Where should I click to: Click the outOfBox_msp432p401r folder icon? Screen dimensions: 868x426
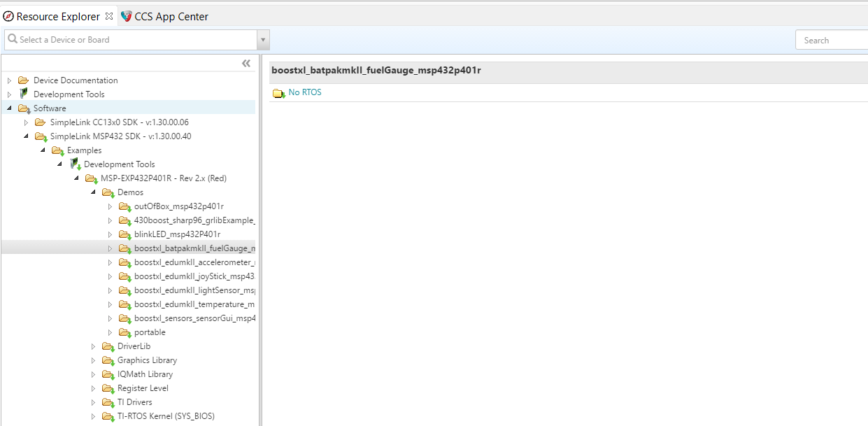pyautogui.click(x=124, y=206)
